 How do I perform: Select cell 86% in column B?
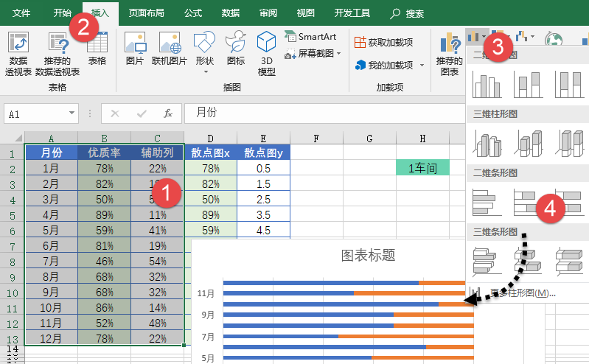(105, 307)
